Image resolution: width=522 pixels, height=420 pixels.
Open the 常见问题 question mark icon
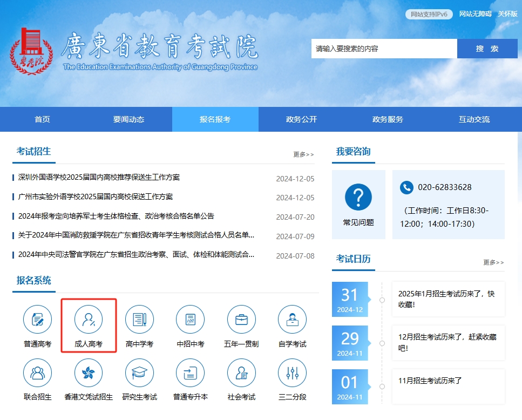[x=358, y=196]
